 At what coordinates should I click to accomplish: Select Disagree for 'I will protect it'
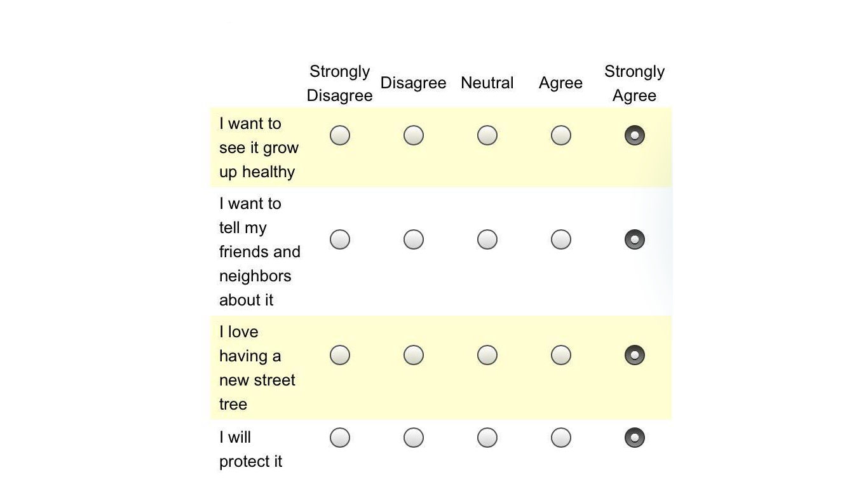tap(413, 438)
